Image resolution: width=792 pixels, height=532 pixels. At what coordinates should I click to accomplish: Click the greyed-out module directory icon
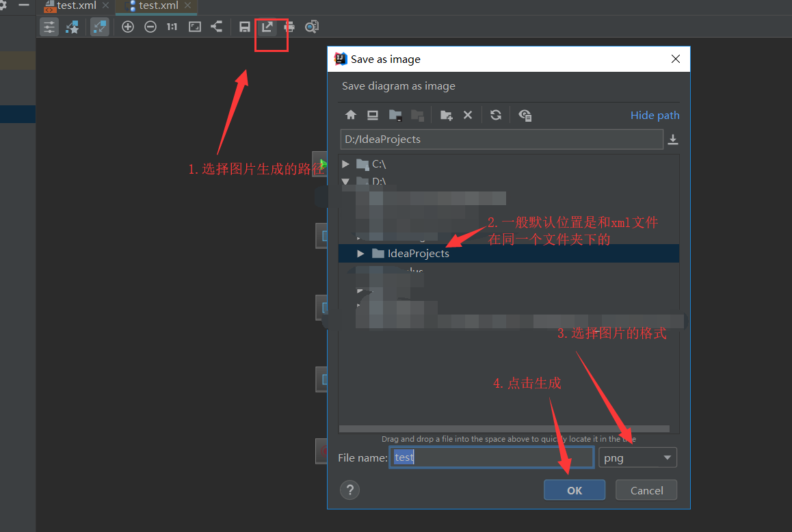(417, 115)
